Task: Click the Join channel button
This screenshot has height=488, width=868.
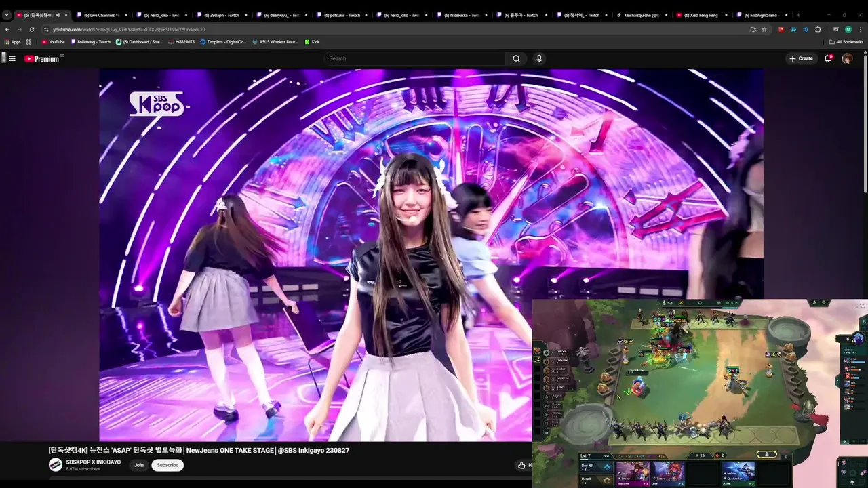Action: pyautogui.click(x=139, y=465)
